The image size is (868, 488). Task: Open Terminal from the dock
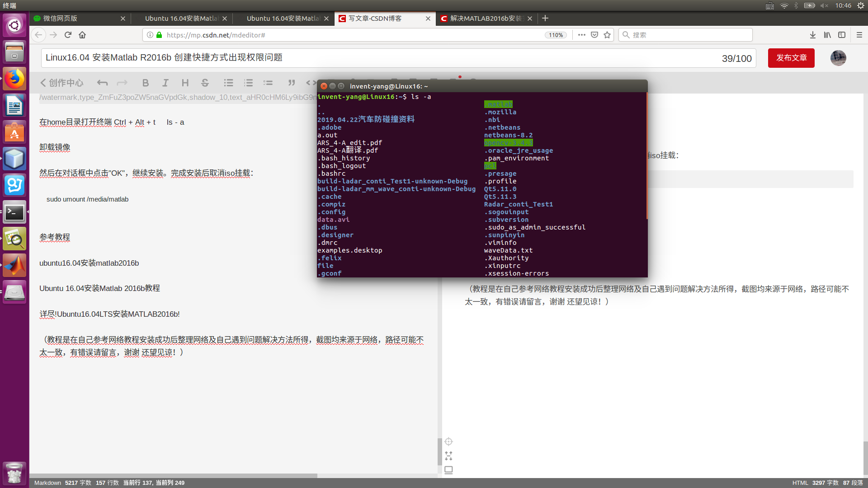(14, 212)
